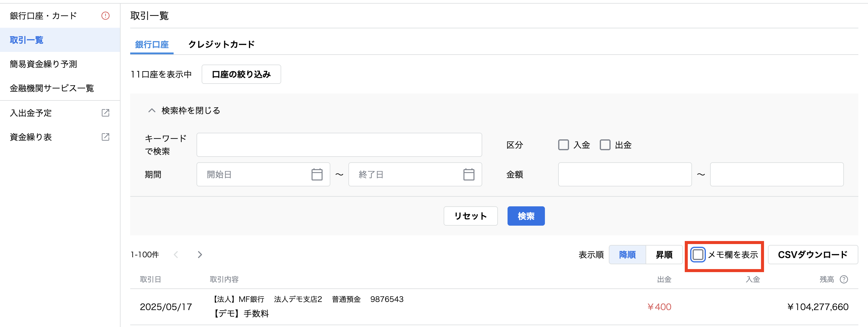Select 降順 display order
Screen dimensions: 868x327
[627, 255]
